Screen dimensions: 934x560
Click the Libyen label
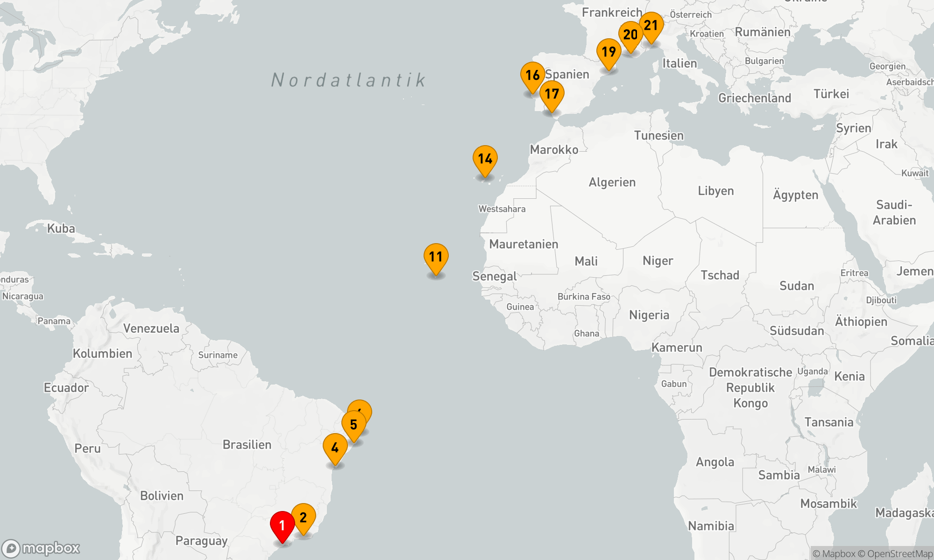pos(716,190)
